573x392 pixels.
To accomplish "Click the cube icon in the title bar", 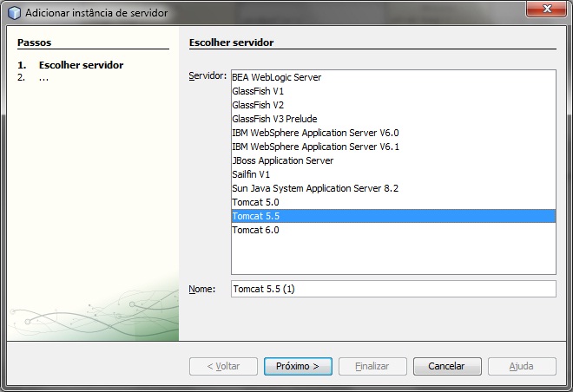I will 15,13.
